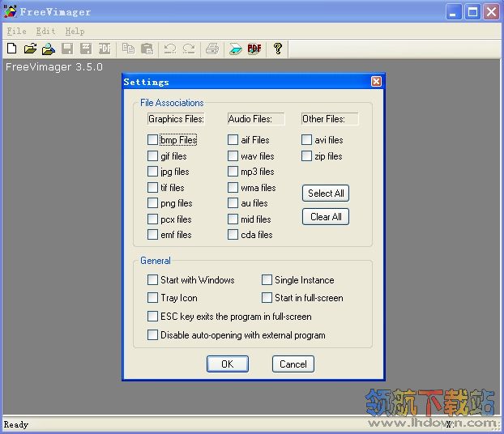Check the aif Files checkbox

233,140
